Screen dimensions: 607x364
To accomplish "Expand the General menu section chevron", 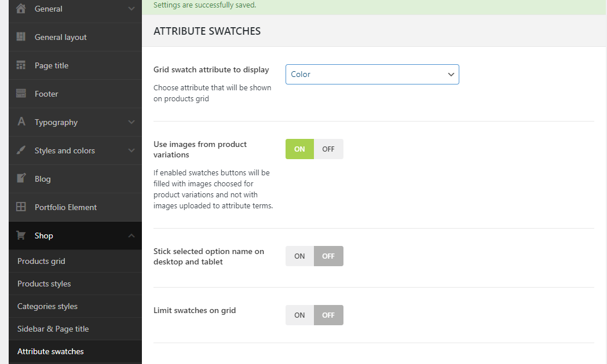I will [x=131, y=9].
